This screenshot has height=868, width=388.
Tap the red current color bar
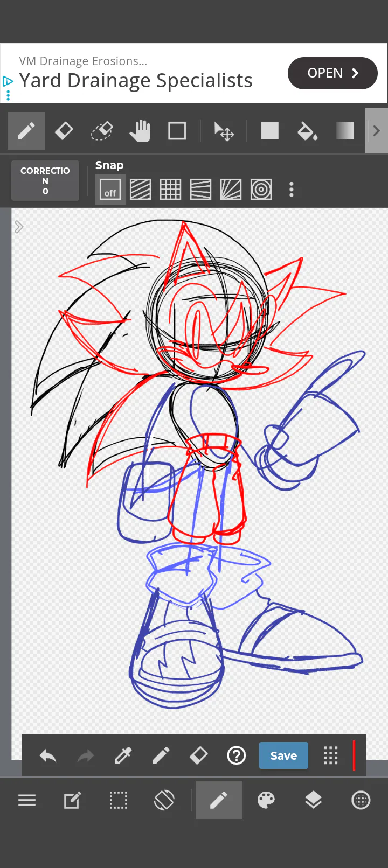[x=354, y=755]
